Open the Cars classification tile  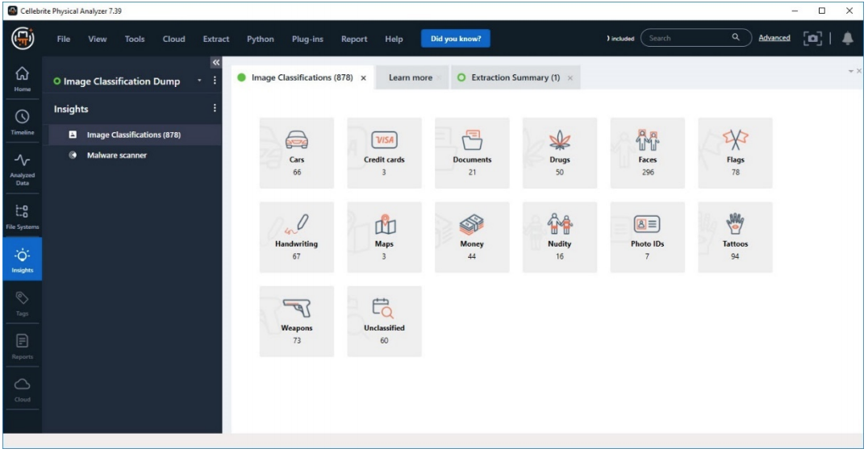[x=297, y=152]
